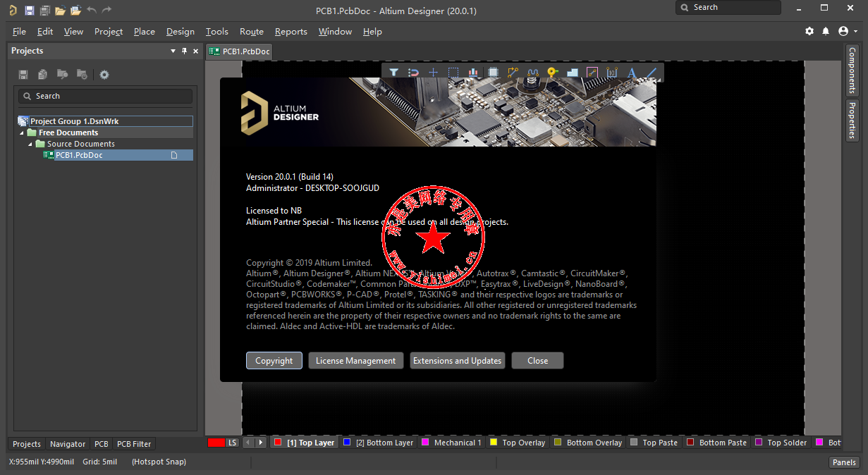
Task: Click the Projects panel folder-search icon
Action: [x=63, y=75]
